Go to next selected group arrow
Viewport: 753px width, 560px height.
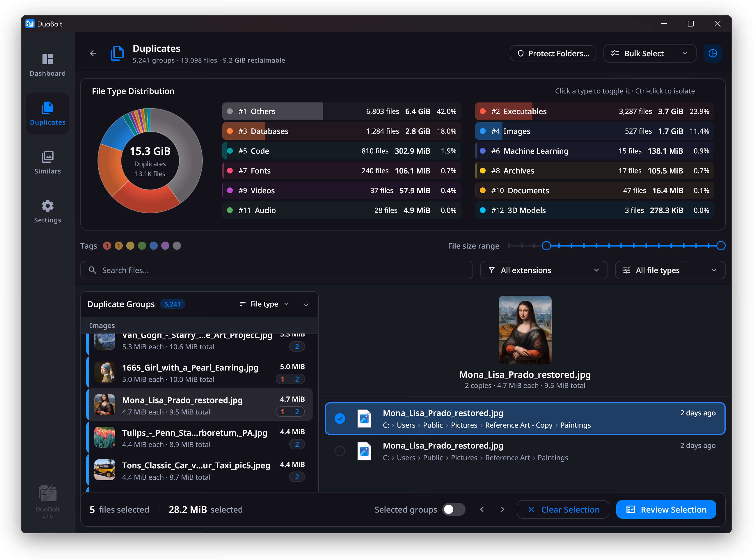pyautogui.click(x=502, y=509)
